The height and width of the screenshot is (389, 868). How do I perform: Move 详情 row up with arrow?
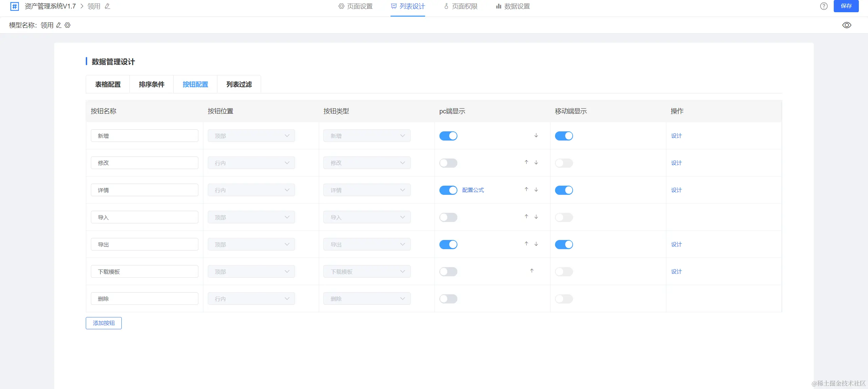coord(526,189)
